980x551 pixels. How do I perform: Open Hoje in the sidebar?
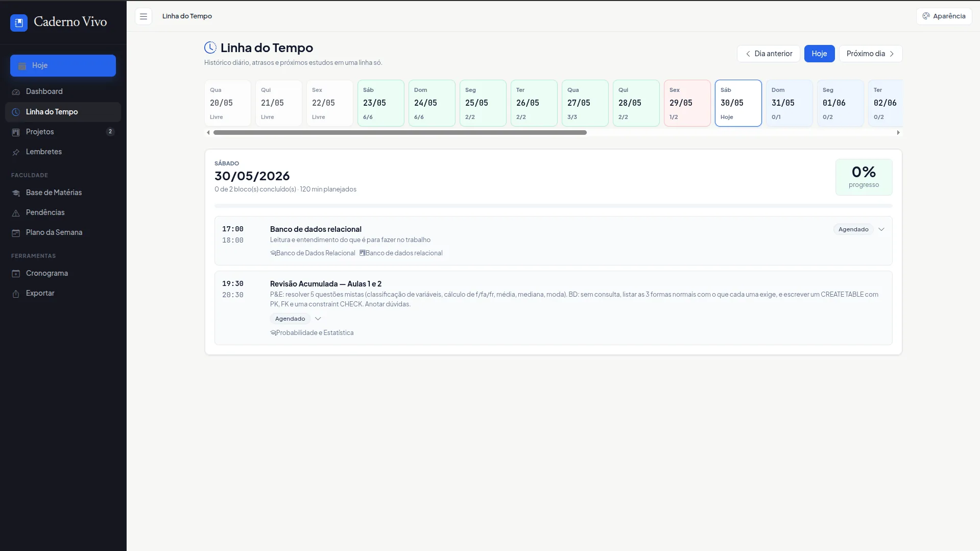63,65
